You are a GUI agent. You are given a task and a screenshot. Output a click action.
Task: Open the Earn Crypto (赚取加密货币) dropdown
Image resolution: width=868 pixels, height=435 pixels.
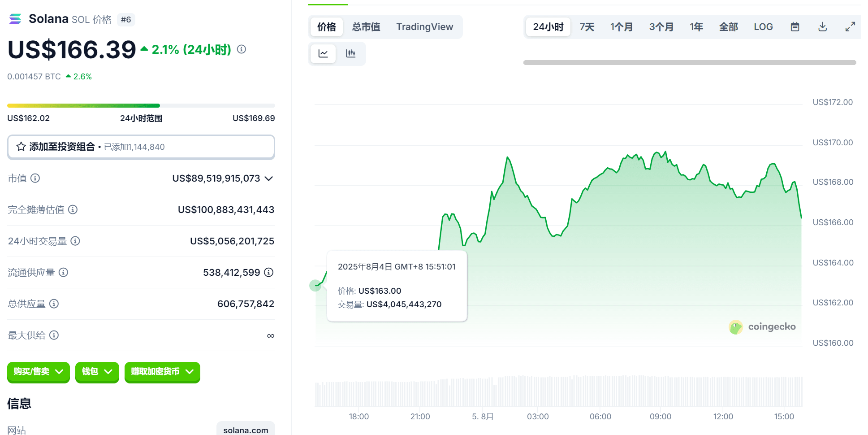(162, 372)
